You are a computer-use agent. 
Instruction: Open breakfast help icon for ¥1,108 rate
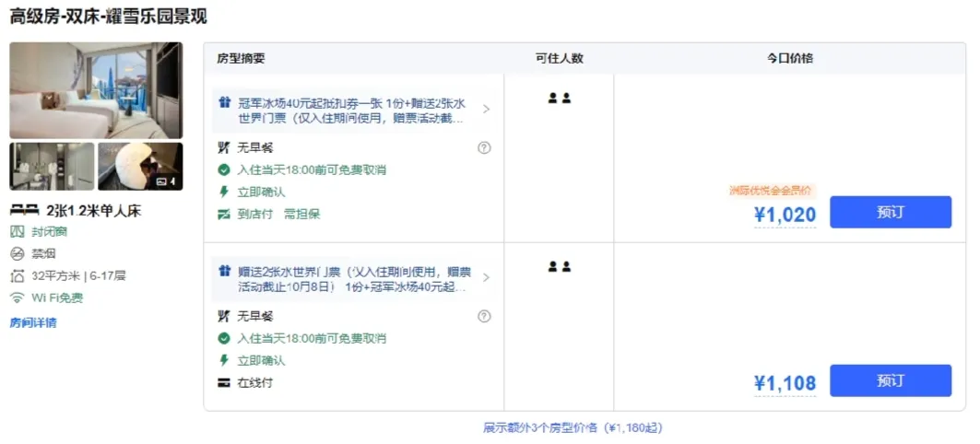point(484,316)
